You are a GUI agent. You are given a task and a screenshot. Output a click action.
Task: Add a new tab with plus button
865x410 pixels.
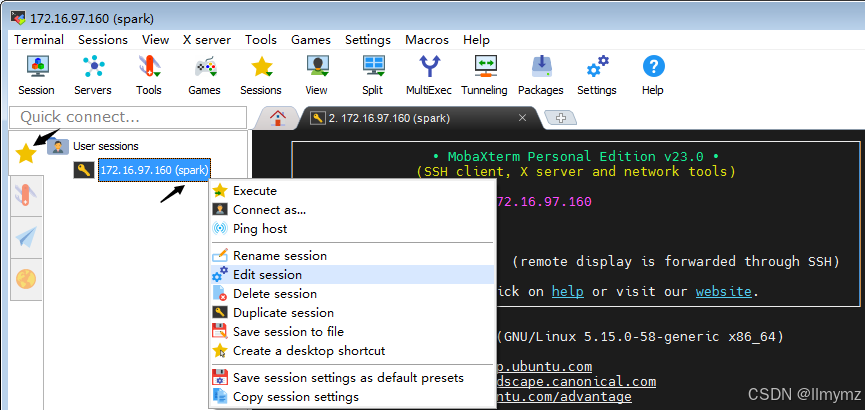(560, 118)
